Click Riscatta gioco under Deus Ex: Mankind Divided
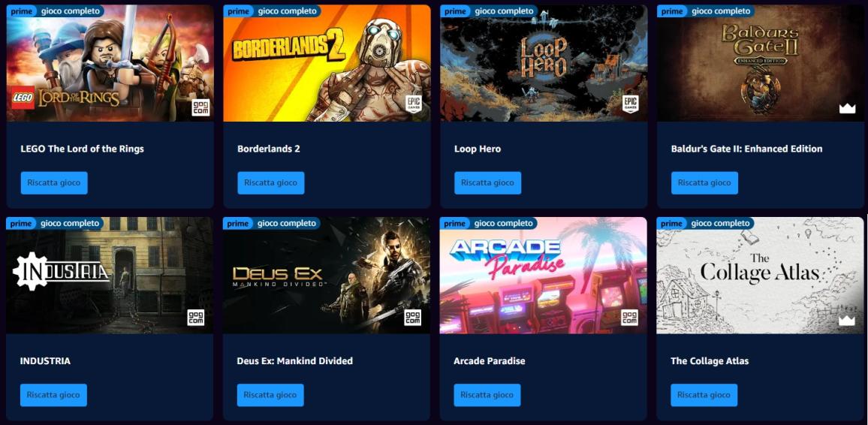 pos(270,395)
